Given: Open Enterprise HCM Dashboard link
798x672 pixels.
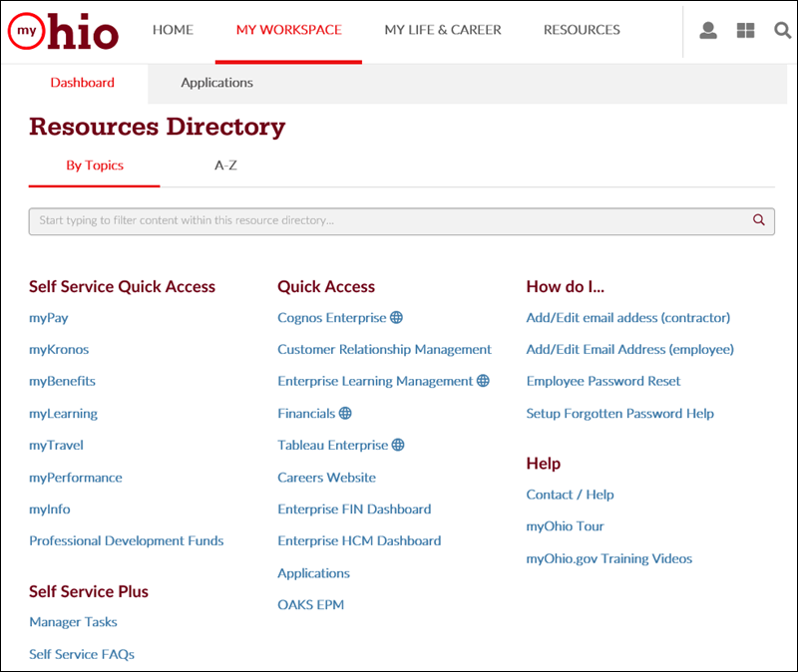Looking at the screenshot, I should point(359,540).
